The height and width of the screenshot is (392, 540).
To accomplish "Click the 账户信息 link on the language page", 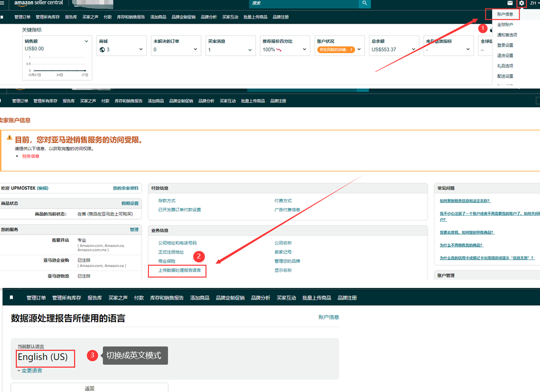I will (x=329, y=317).
